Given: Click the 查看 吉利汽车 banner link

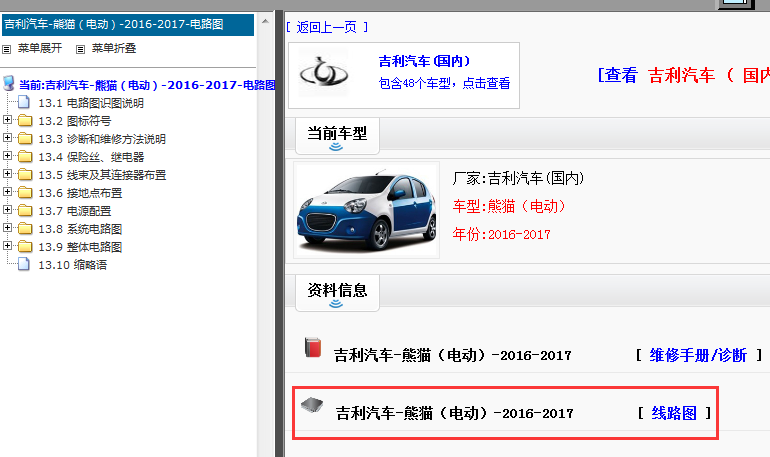Looking at the screenshot, I should (x=684, y=75).
